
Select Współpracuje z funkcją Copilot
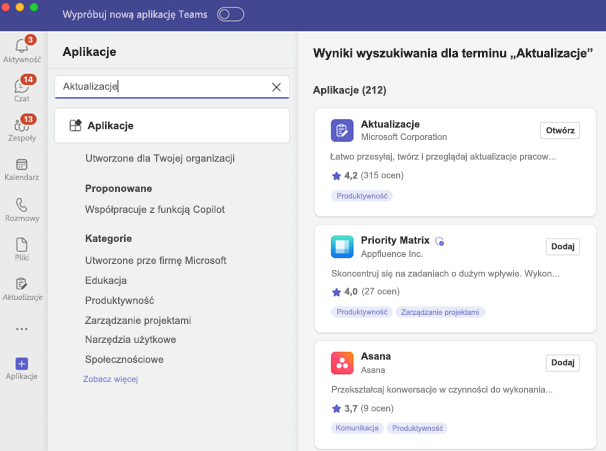tap(155, 209)
